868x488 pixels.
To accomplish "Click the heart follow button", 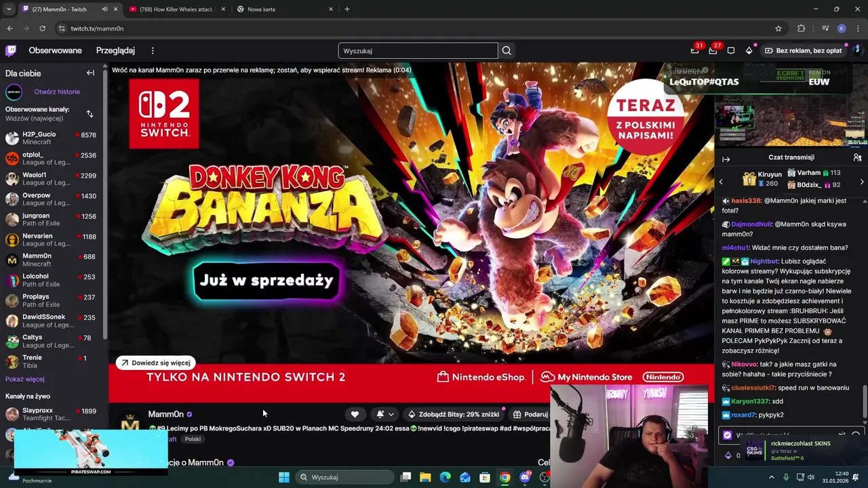I will tap(355, 414).
